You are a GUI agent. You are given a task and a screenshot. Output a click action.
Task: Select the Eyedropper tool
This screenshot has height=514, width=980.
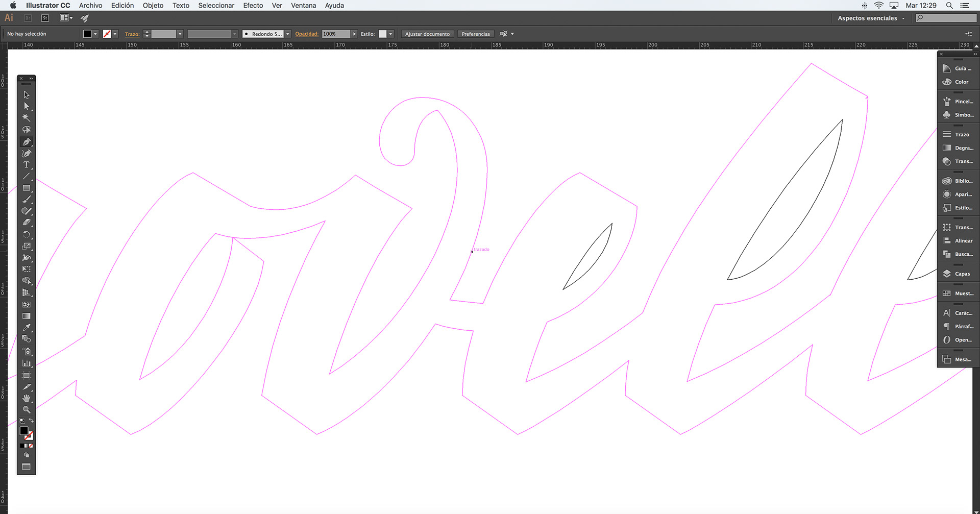click(27, 327)
